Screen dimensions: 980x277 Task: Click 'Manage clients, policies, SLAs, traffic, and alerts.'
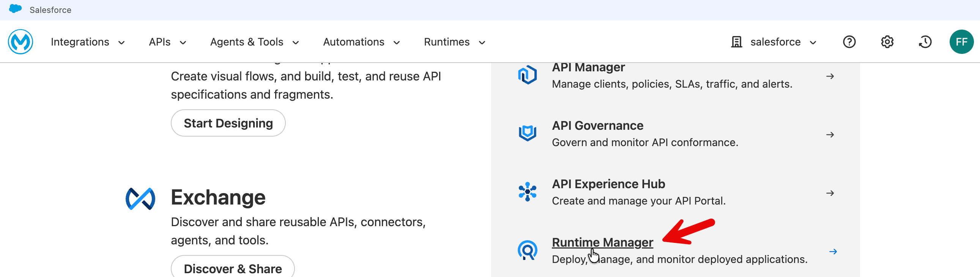click(x=672, y=84)
